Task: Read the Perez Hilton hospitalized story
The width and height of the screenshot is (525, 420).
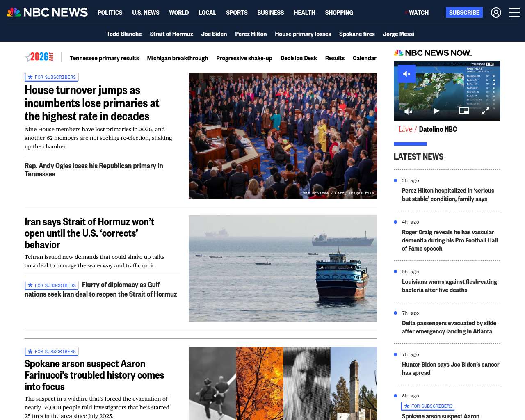Action: (448, 195)
